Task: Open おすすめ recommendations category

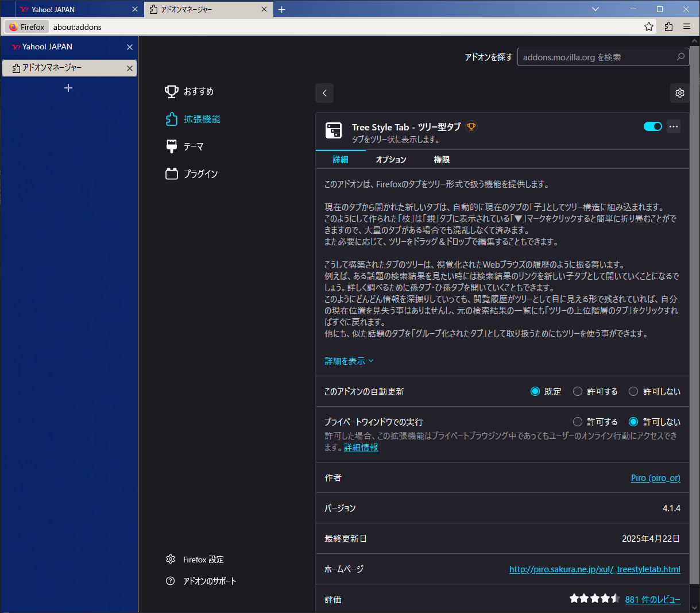Action: (x=189, y=91)
